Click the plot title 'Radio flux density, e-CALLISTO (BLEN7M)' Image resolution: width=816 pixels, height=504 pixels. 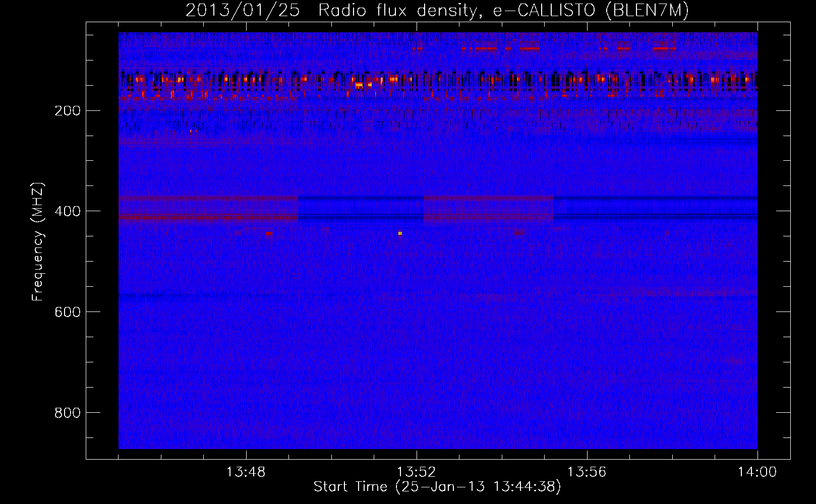click(x=503, y=11)
